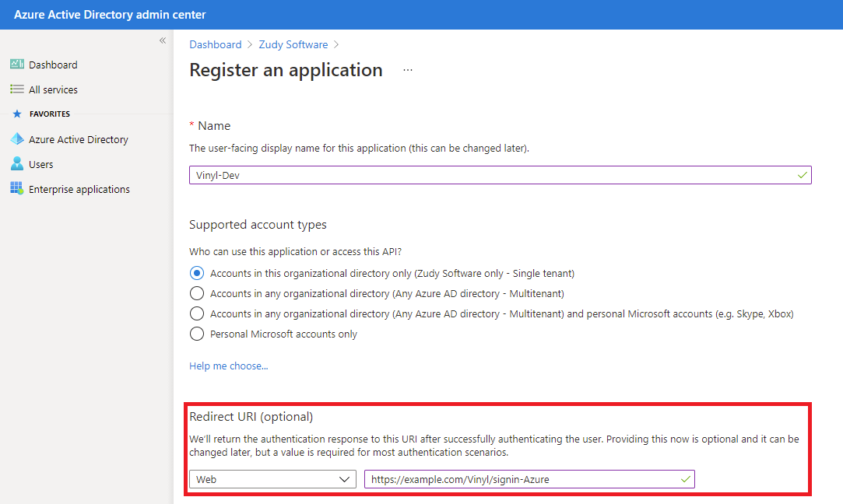Click the Redirect URI text field
This screenshot has height=504, width=843.
click(522, 480)
